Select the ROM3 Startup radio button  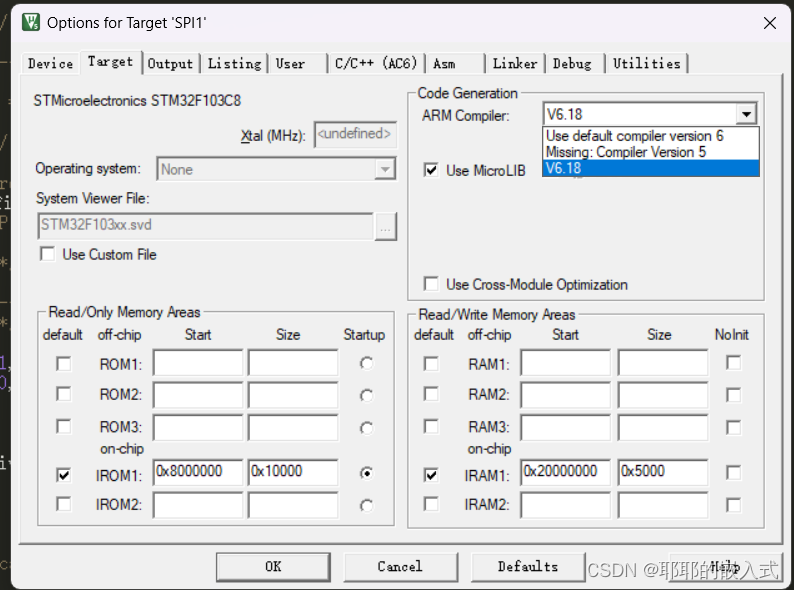pyautogui.click(x=366, y=428)
